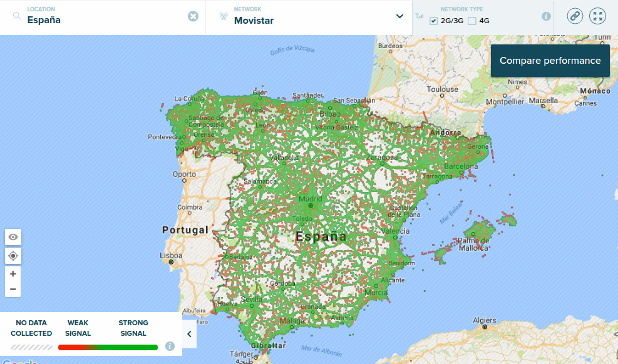Zoom in the map with plus
This screenshot has width=618, height=364.
coord(13,273)
